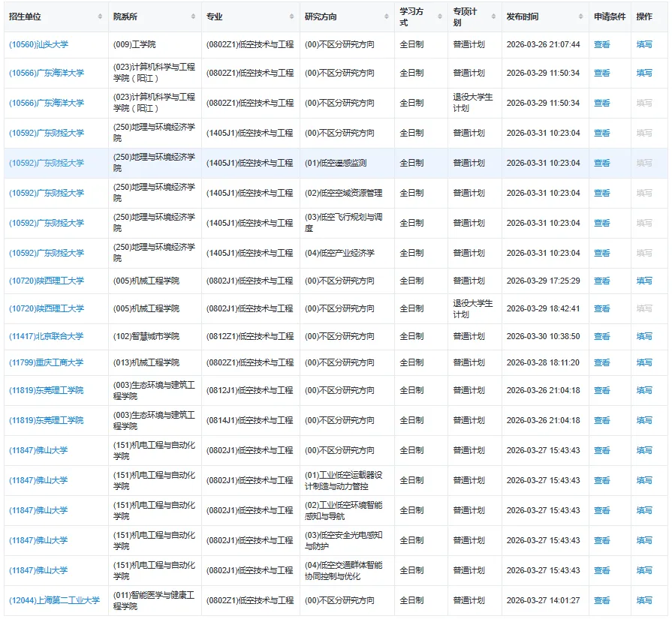Click 填写 in 东莞理工学院 (0812J1) row

(644, 390)
